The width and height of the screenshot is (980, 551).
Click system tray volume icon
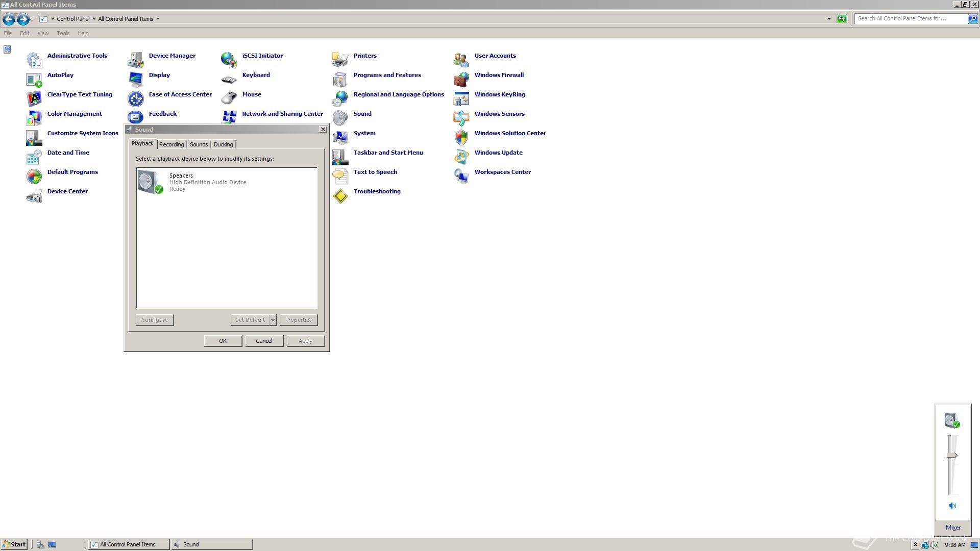[x=934, y=545]
